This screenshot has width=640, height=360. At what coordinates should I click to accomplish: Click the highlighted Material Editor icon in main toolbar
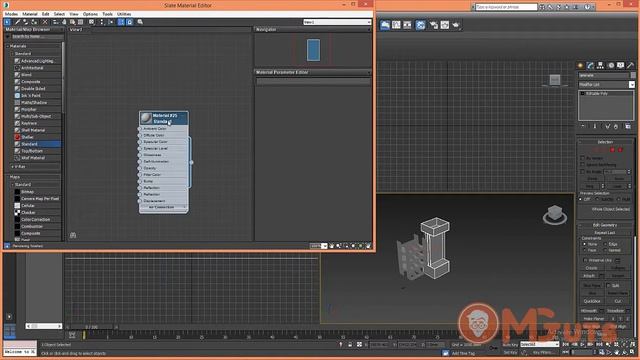[x=420, y=25]
